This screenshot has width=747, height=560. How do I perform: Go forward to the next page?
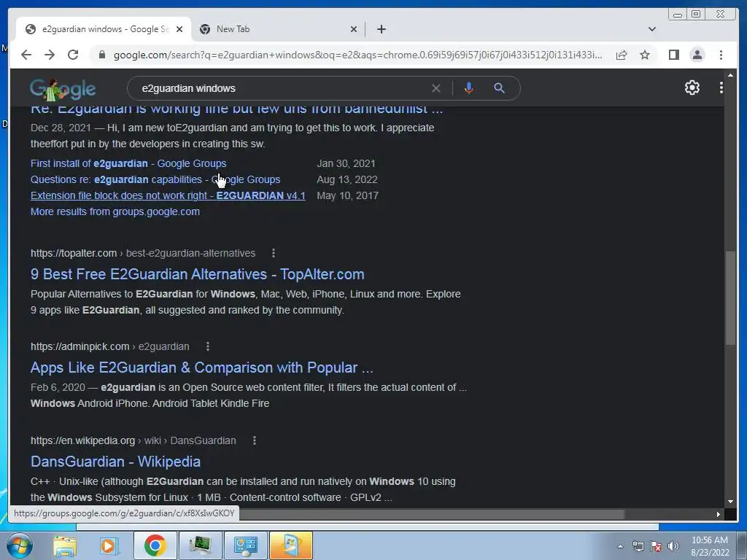pos(50,55)
